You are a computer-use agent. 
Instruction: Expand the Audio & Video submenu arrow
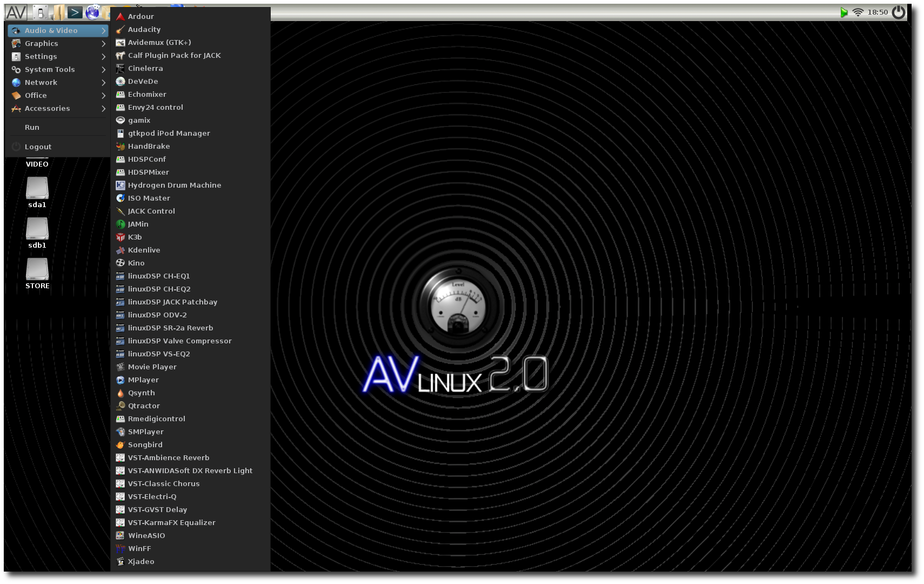(x=103, y=31)
